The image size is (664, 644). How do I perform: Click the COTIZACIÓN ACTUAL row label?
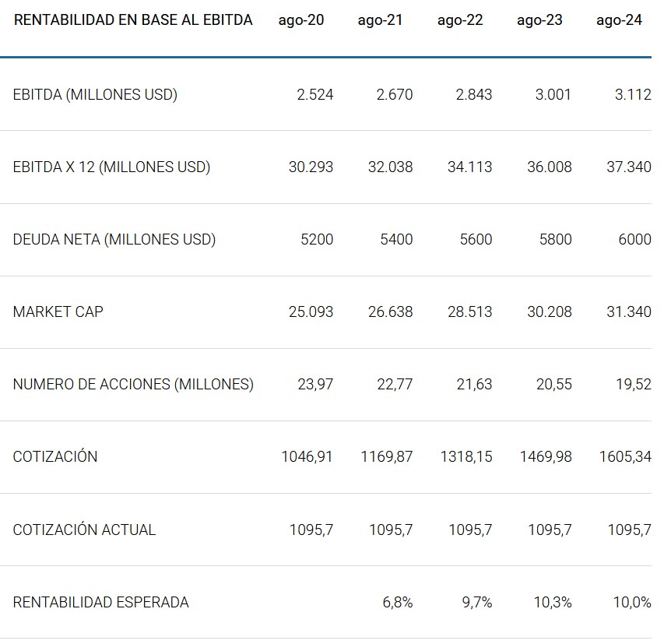(84, 530)
